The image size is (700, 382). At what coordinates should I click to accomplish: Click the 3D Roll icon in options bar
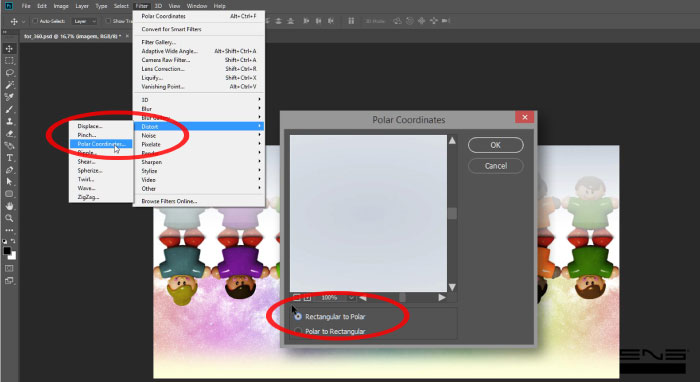coord(409,21)
